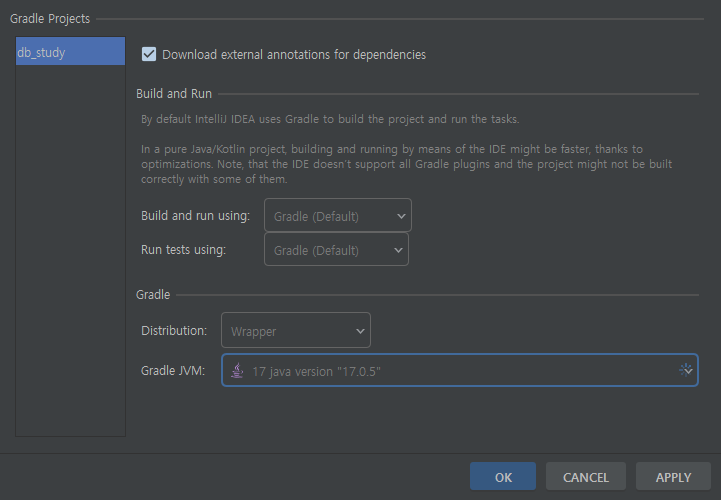Click the Java icon in Gradle JVM field
This screenshot has width=721, height=500.
pos(237,370)
